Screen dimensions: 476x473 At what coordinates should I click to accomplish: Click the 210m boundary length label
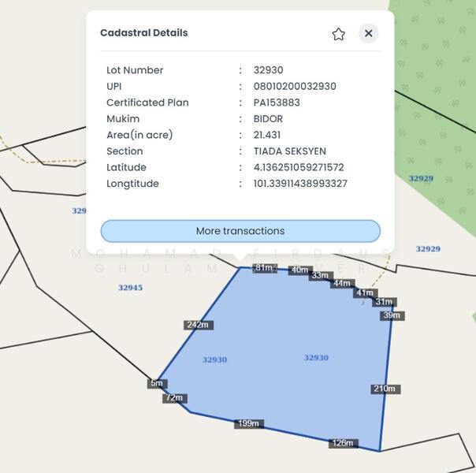pyautogui.click(x=385, y=389)
